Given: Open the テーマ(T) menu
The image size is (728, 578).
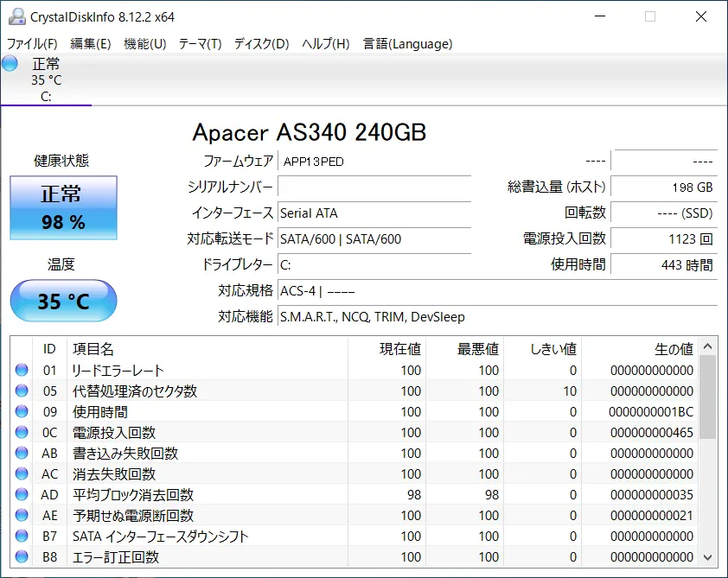Looking at the screenshot, I should click(200, 43).
